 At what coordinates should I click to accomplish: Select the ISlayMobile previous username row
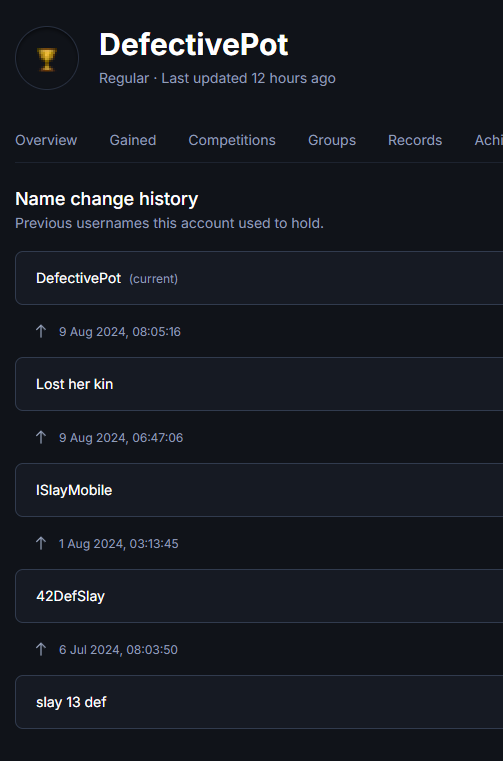(x=259, y=490)
